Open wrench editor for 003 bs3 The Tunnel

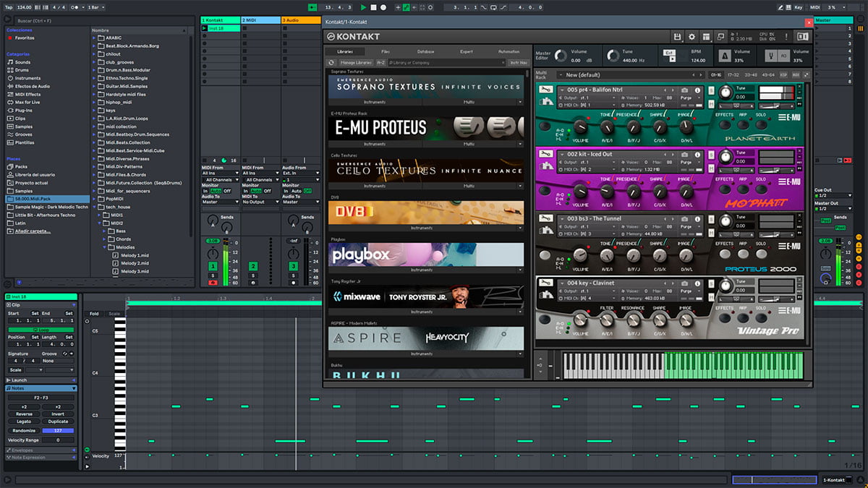click(547, 218)
